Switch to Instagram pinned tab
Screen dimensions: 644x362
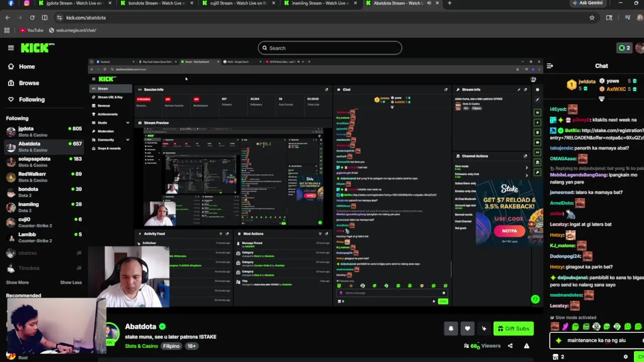pos(27,3)
